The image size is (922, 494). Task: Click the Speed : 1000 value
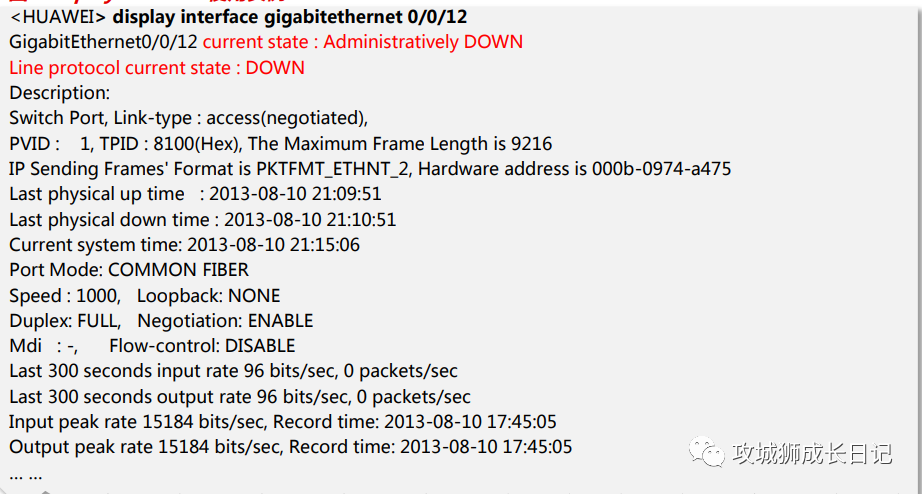[x=65, y=295]
